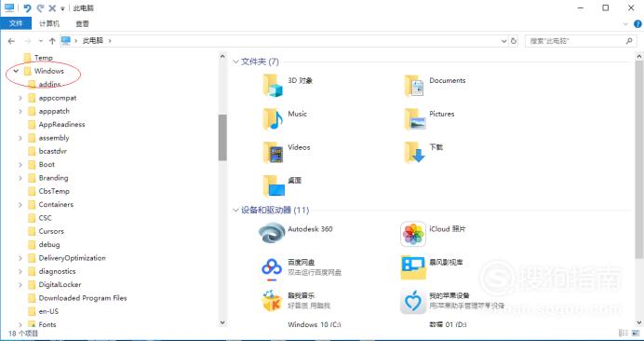The width and height of the screenshot is (644, 341).
Task: Expand the Branding folder node
Action: tap(20, 178)
